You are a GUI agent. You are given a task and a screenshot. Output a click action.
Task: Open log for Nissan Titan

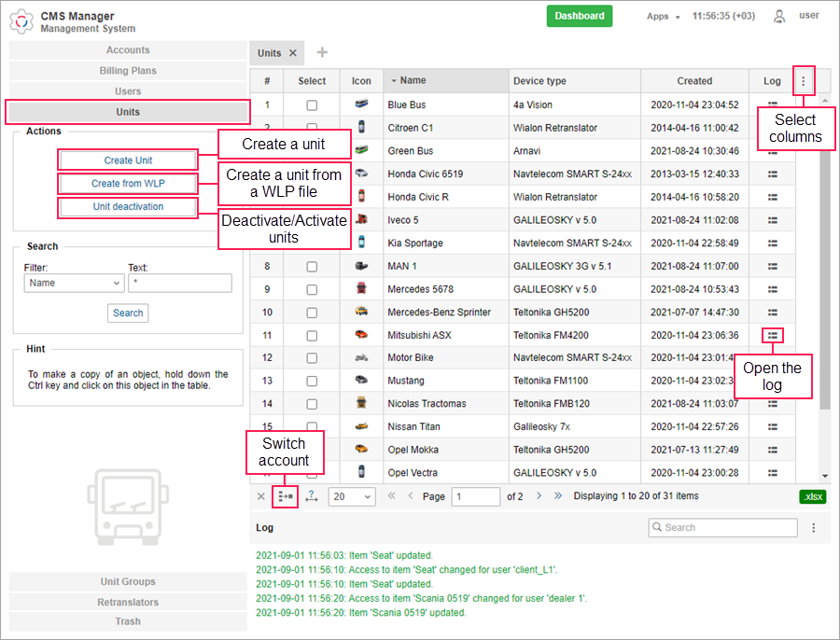[772, 427]
